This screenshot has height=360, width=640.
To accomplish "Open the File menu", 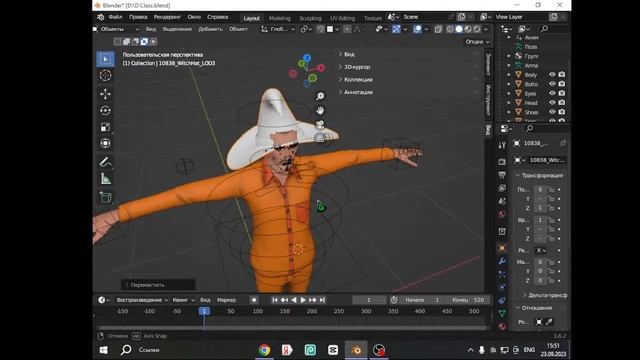I will [116, 17].
